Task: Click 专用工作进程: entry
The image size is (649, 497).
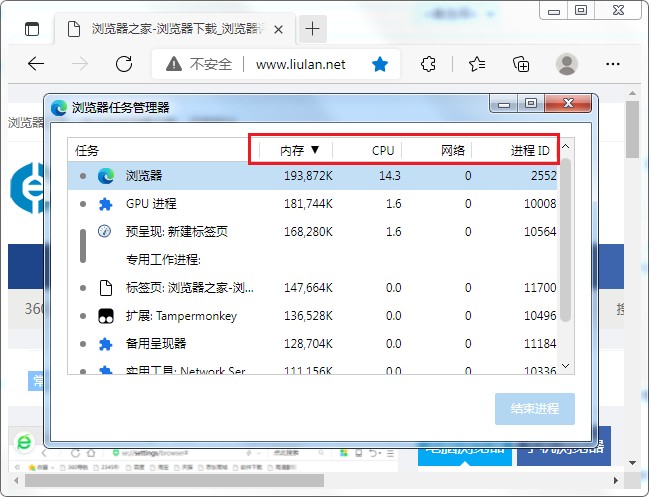Action: pyautogui.click(x=163, y=259)
